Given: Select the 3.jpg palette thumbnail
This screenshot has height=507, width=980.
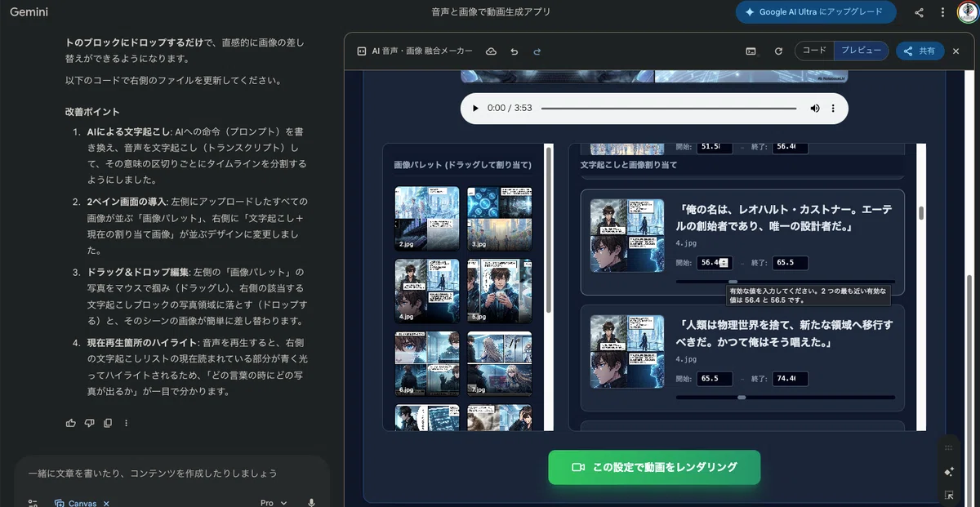Looking at the screenshot, I should [x=499, y=218].
